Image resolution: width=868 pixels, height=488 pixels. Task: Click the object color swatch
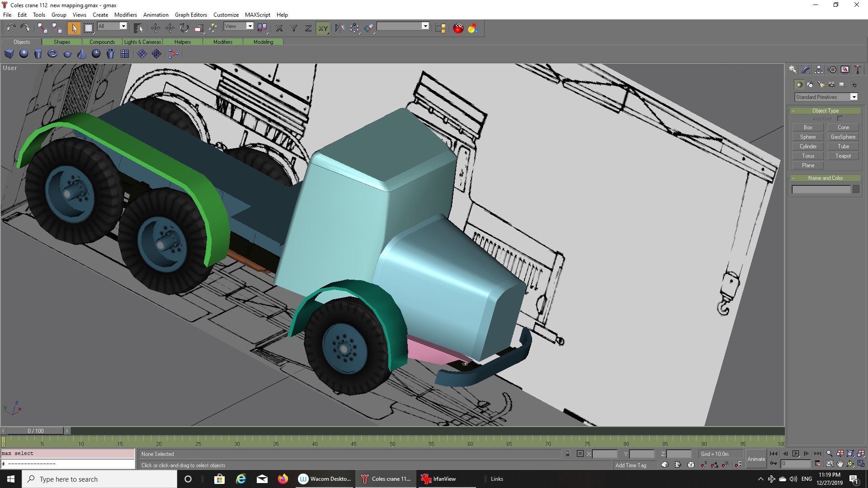(856, 189)
